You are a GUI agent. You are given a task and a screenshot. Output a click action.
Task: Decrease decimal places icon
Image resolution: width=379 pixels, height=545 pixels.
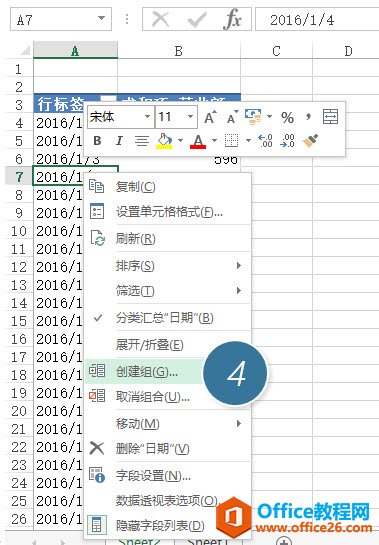pos(288,141)
